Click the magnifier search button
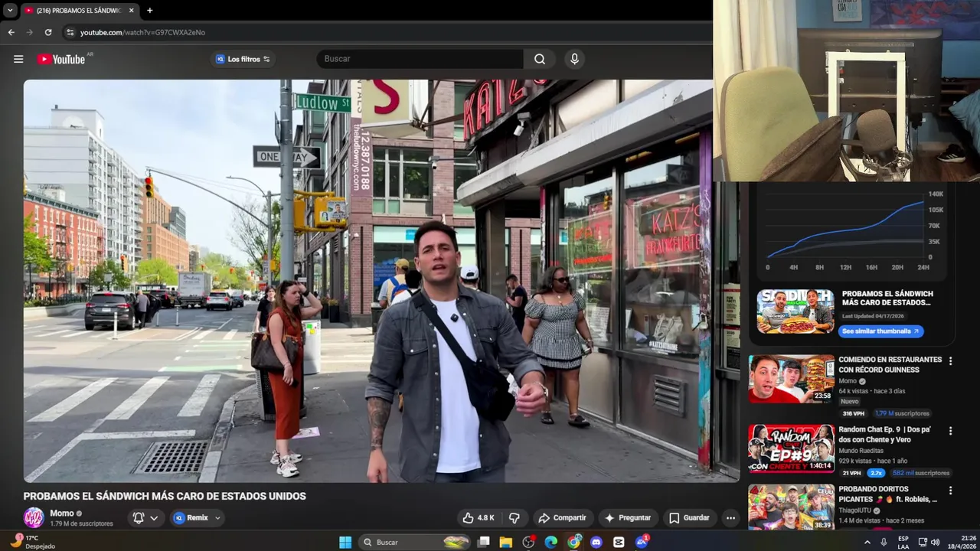 tap(540, 59)
